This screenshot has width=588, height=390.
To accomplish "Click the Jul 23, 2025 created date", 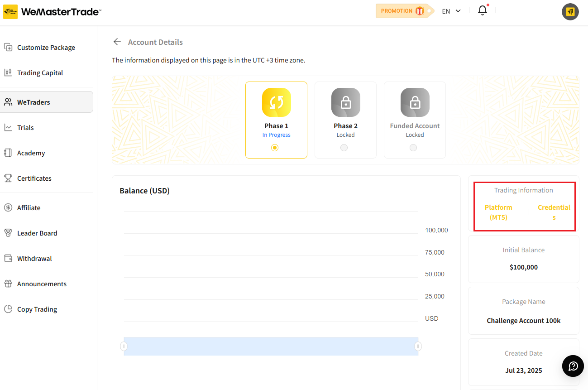I will [x=524, y=371].
